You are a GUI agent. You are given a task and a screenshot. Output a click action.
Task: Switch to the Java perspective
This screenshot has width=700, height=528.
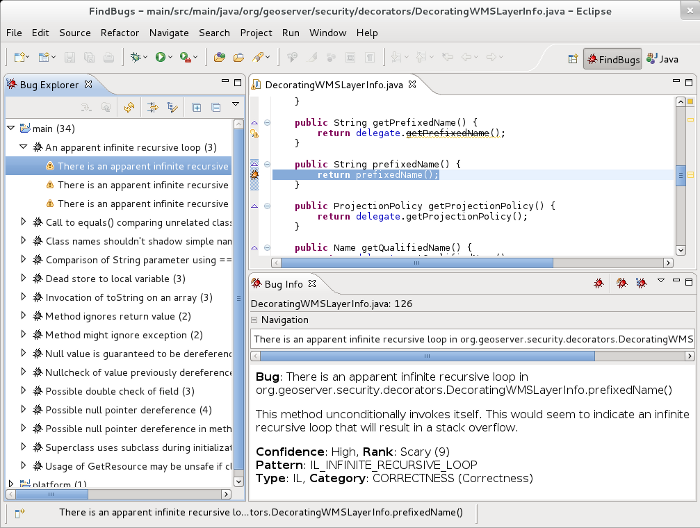662,59
